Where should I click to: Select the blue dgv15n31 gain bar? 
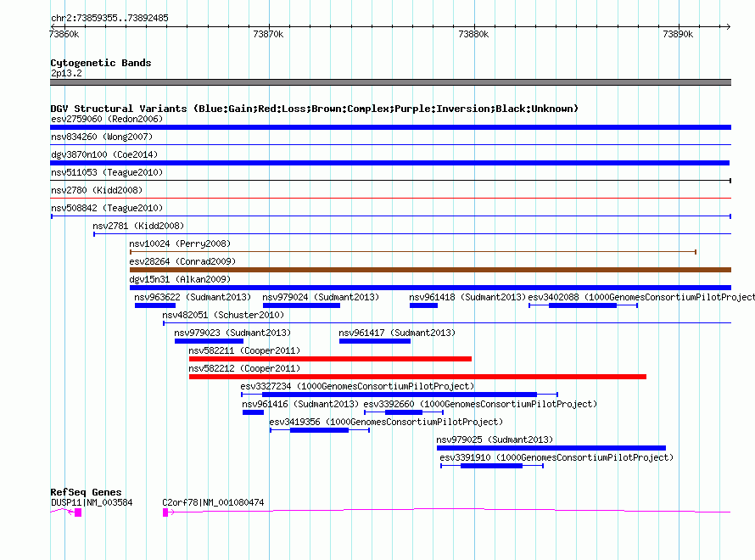coord(430,288)
